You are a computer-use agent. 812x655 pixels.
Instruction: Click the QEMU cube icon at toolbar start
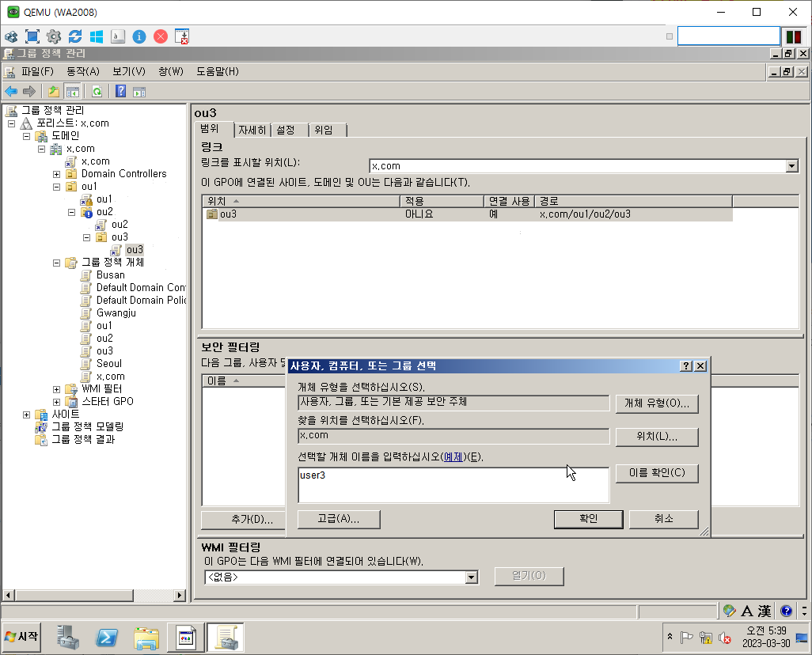coord(11,36)
